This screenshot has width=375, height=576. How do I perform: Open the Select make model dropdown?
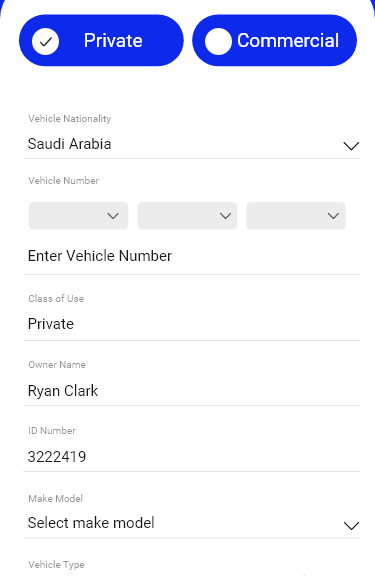point(191,523)
